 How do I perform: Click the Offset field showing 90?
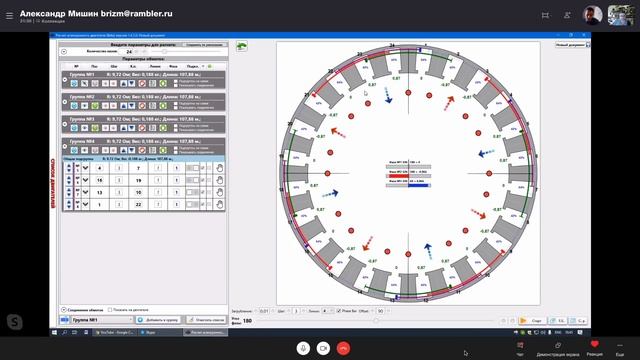point(380,311)
